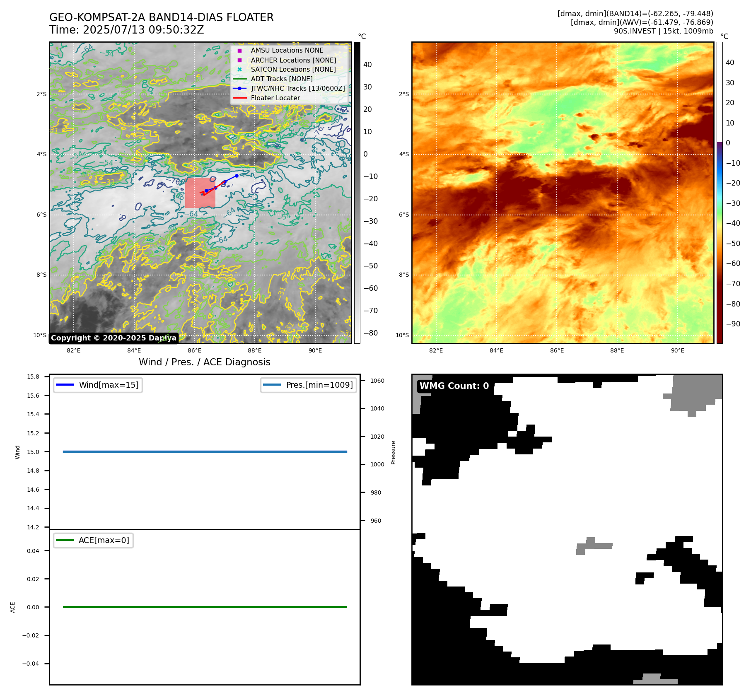Click the Copyright © 2020-2025 Dapiya label
The image size is (751, 700).
click(x=113, y=338)
